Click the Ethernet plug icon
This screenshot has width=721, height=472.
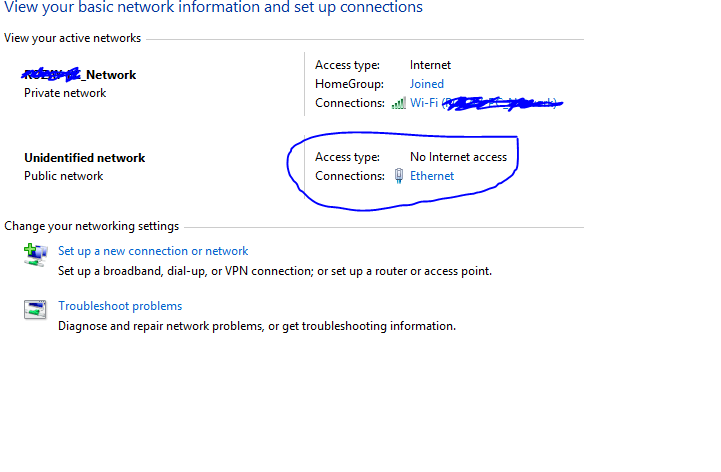(x=399, y=176)
